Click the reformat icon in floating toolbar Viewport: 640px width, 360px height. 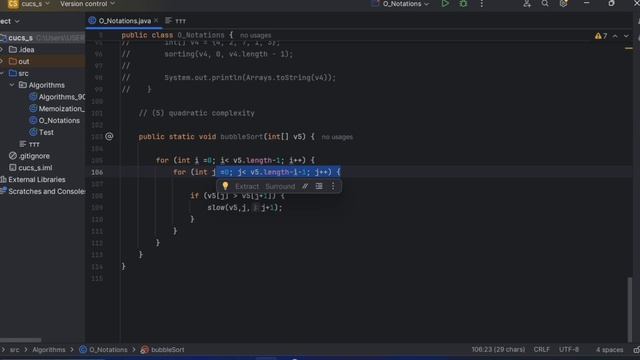coord(319,186)
